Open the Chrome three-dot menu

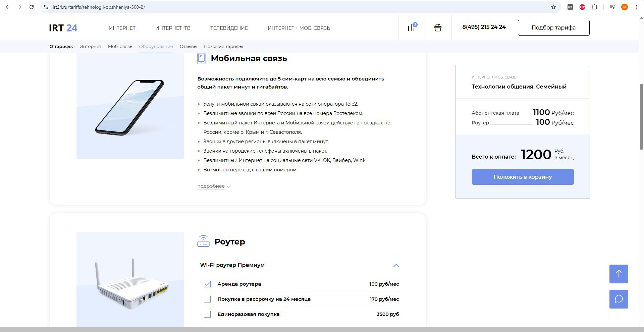coord(636,7)
